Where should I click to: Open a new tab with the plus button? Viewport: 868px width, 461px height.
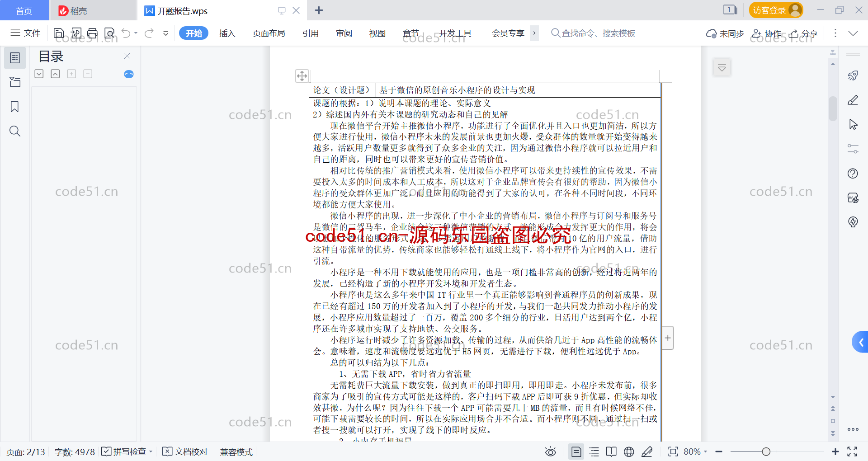coord(319,10)
